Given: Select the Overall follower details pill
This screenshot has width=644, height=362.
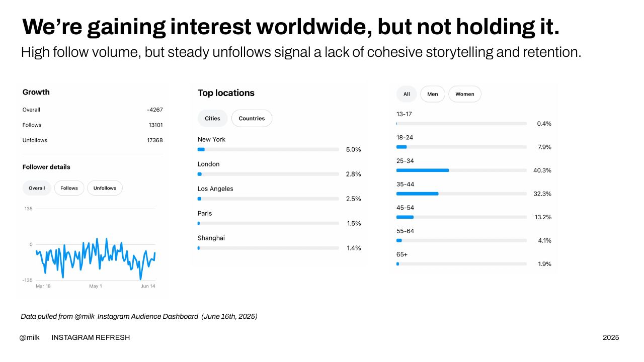Looking at the screenshot, I should (37, 188).
